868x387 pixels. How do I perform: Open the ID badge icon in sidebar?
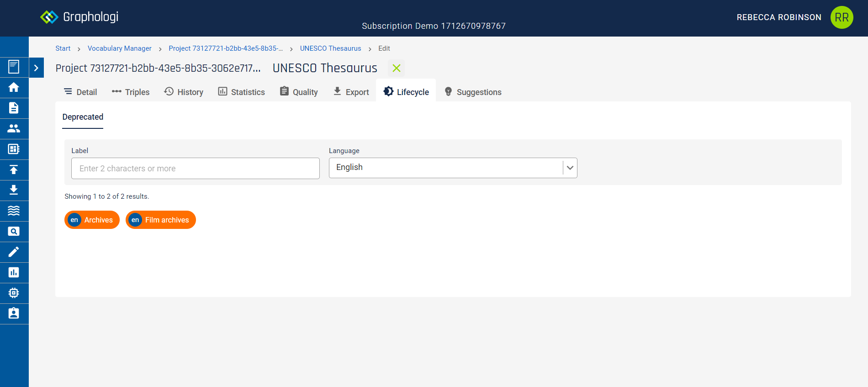point(14,313)
